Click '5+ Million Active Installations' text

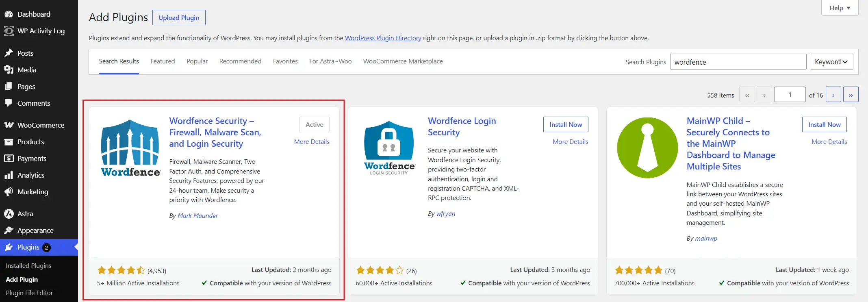click(138, 283)
